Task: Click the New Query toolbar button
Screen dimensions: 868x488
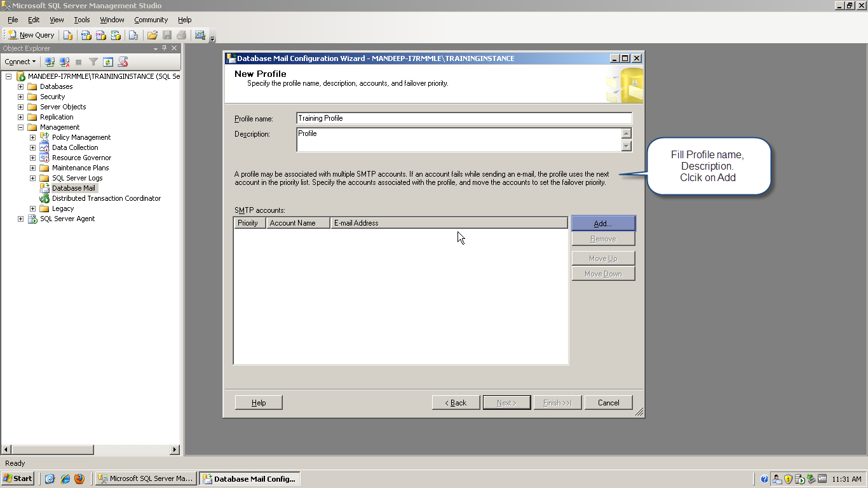Action: (x=31, y=35)
